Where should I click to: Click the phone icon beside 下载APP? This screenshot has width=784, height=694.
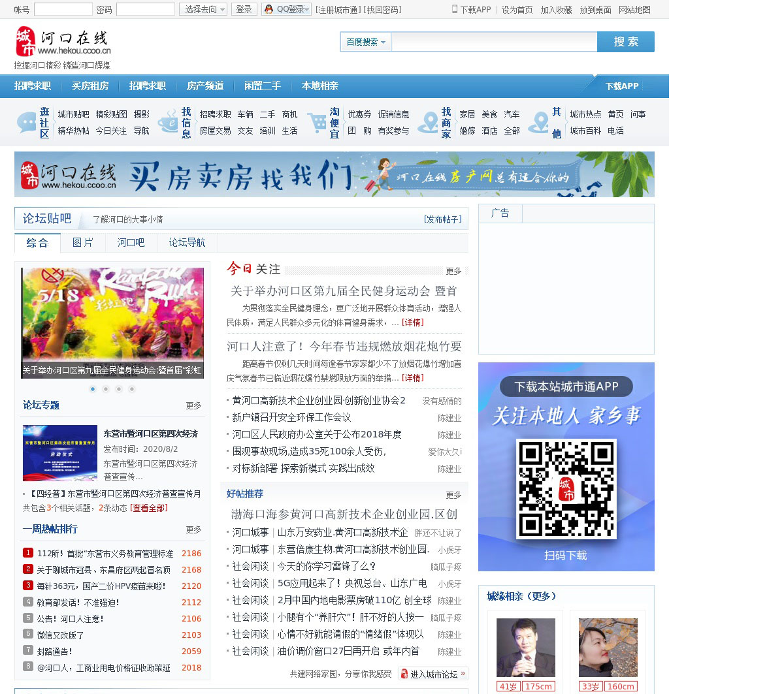pyautogui.click(x=455, y=9)
